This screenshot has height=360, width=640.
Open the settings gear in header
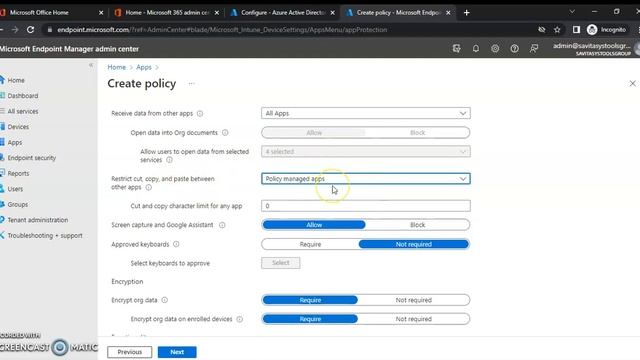coord(495,49)
